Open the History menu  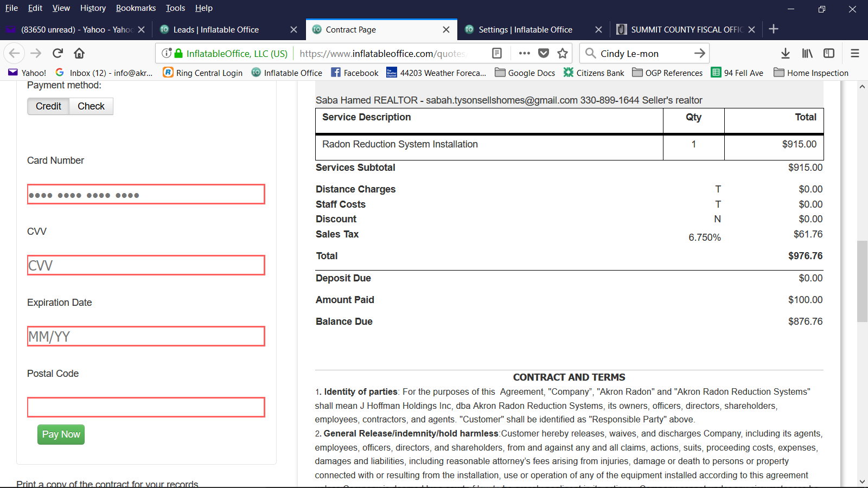tap(93, 8)
